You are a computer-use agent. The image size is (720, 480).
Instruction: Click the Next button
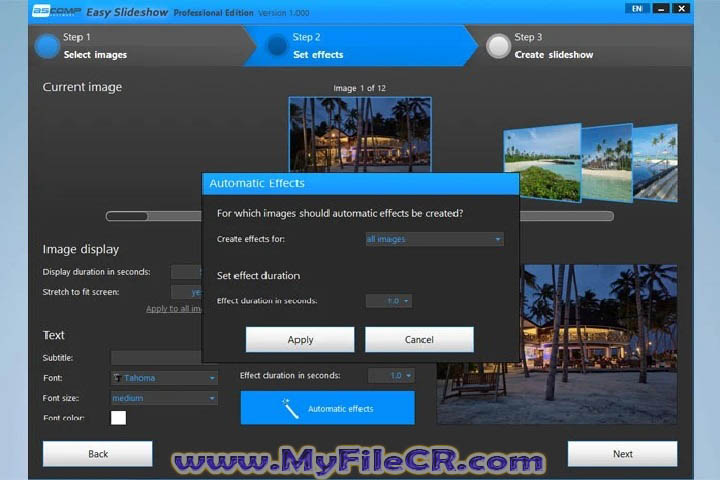click(x=622, y=454)
